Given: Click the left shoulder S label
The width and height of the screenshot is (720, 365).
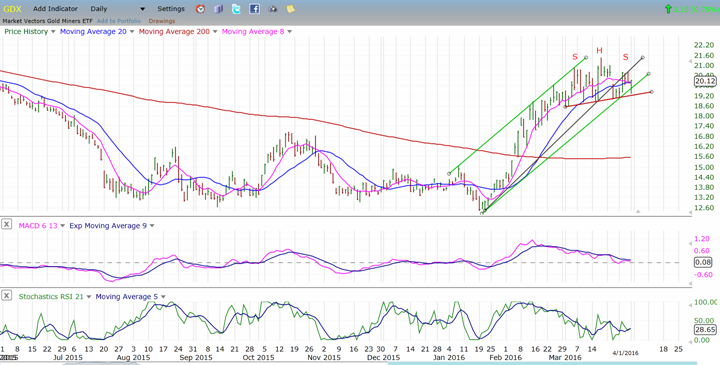Looking at the screenshot, I should point(575,57).
